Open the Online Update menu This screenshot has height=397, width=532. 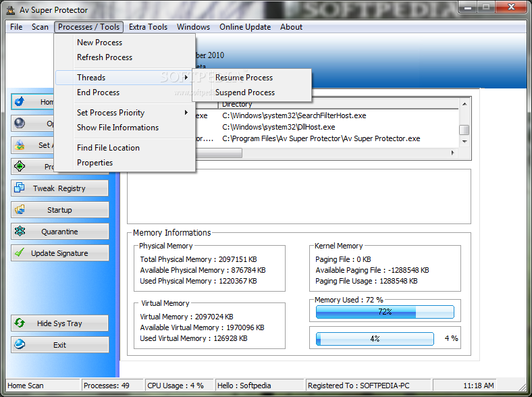245,27
